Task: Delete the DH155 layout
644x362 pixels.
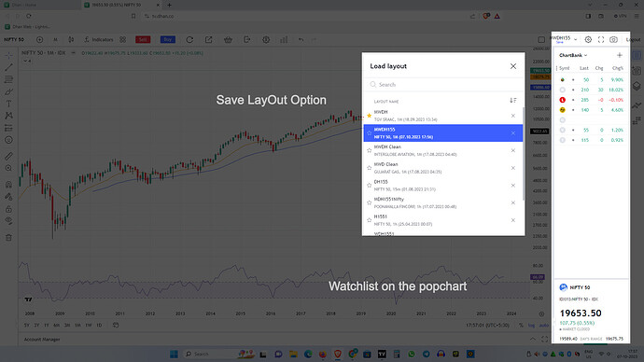Action: (x=513, y=186)
